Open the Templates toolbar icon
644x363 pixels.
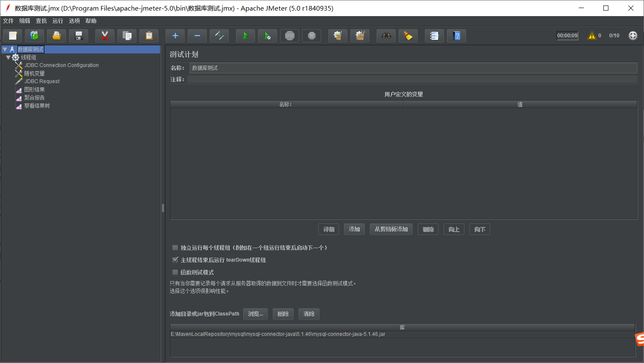[x=35, y=36]
